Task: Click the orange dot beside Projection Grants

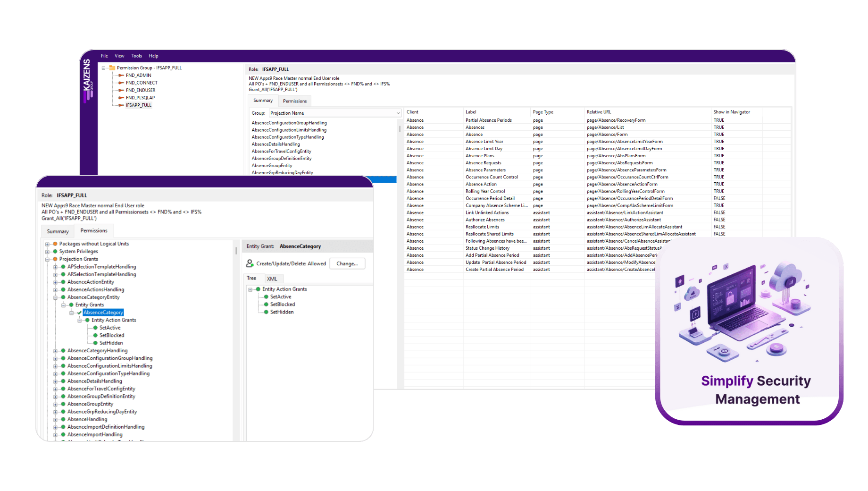Action: [x=55, y=259]
